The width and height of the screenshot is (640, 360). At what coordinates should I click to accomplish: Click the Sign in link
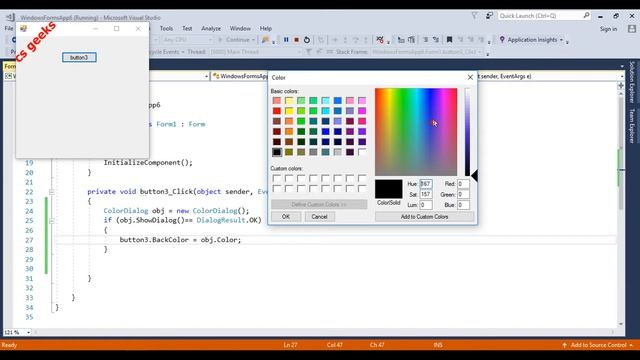pyautogui.click(x=608, y=29)
